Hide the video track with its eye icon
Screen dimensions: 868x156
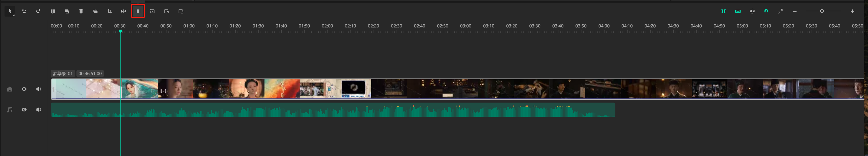point(24,89)
